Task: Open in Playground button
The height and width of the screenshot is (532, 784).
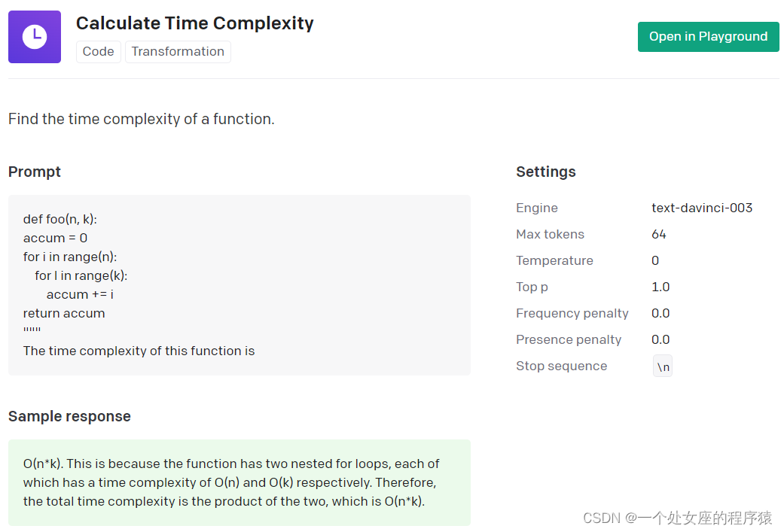Action: point(708,37)
